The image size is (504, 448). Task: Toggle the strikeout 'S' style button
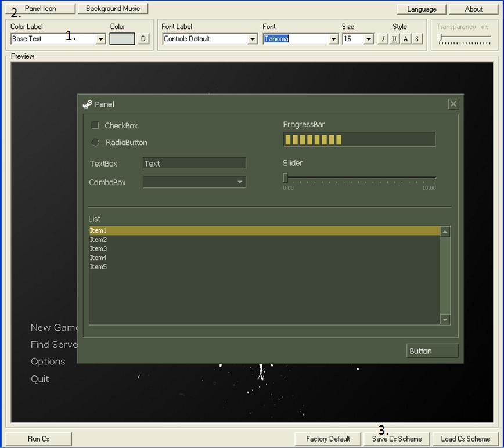click(x=417, y=39)
